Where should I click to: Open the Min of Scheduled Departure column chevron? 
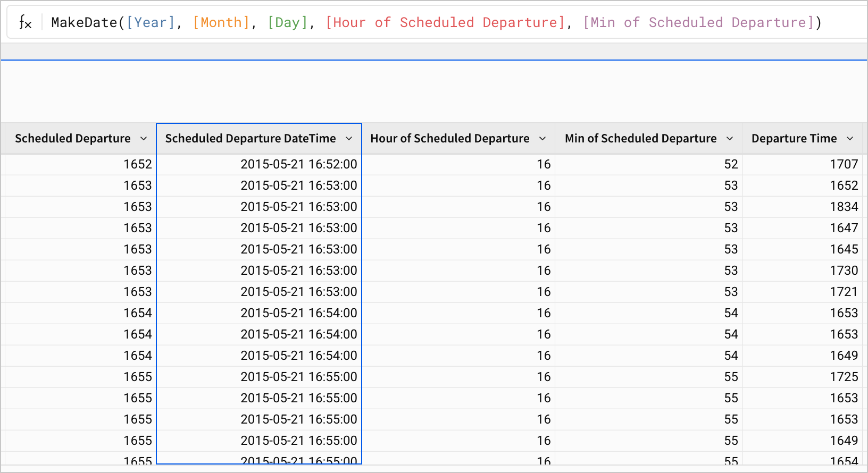coord(730,139)
